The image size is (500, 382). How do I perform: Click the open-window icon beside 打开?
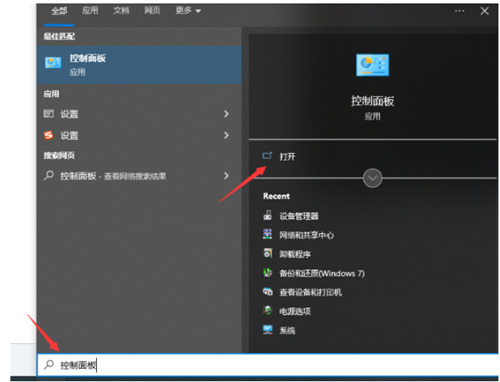[267, 156]
